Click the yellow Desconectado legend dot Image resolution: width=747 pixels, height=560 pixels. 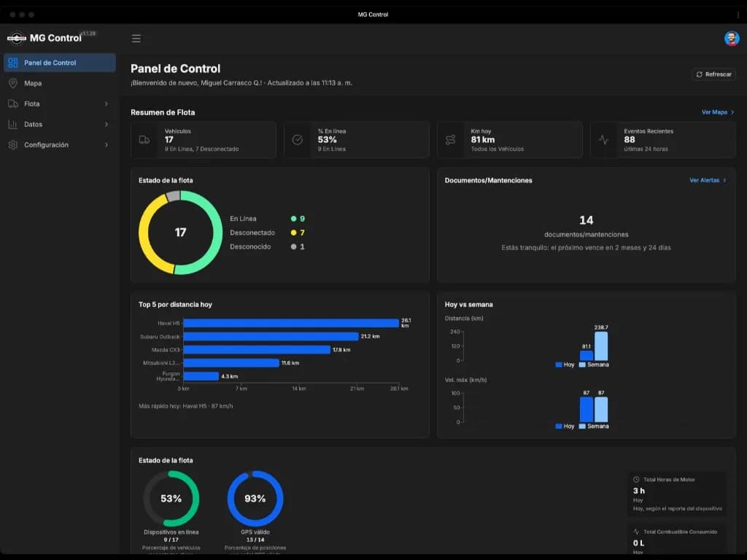293,233
